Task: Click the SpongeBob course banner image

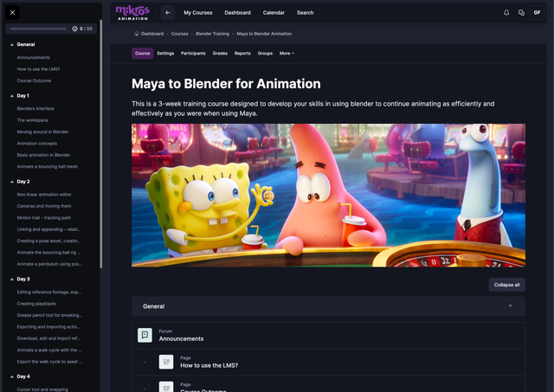Action: click(x=328, y=196)
